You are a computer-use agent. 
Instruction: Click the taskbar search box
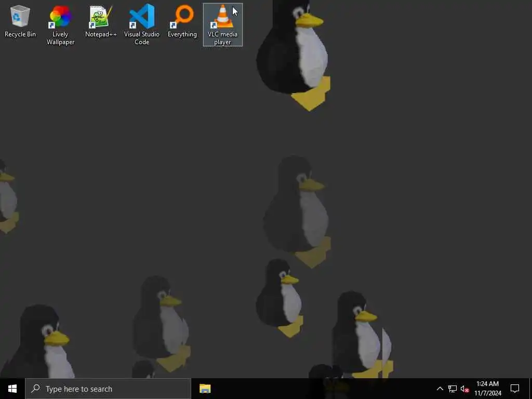point(108,389)
